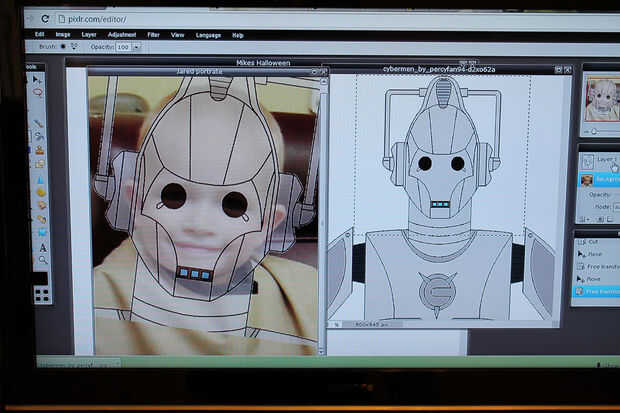Select the Zoom magnifier tool
620x413 pixels.
(x=43, y=260)
